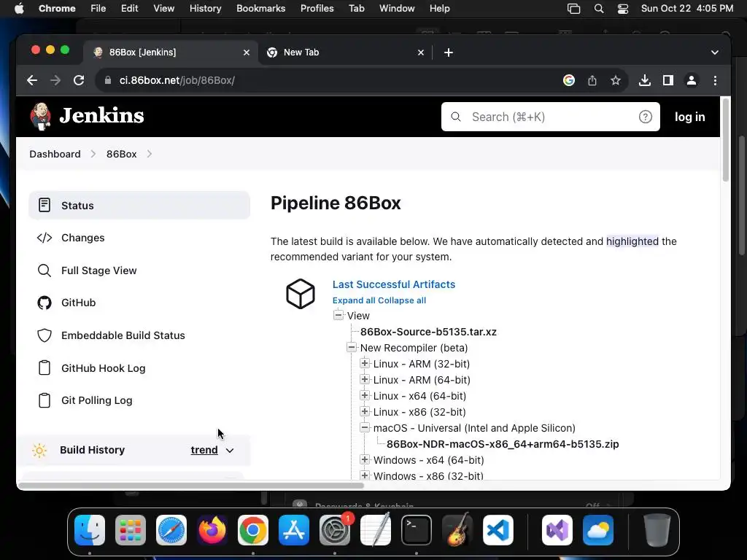The image size is (747, 560).
Task: Expand Linux - x86 (32-bit) node
Action: click(x=365, y=411)
